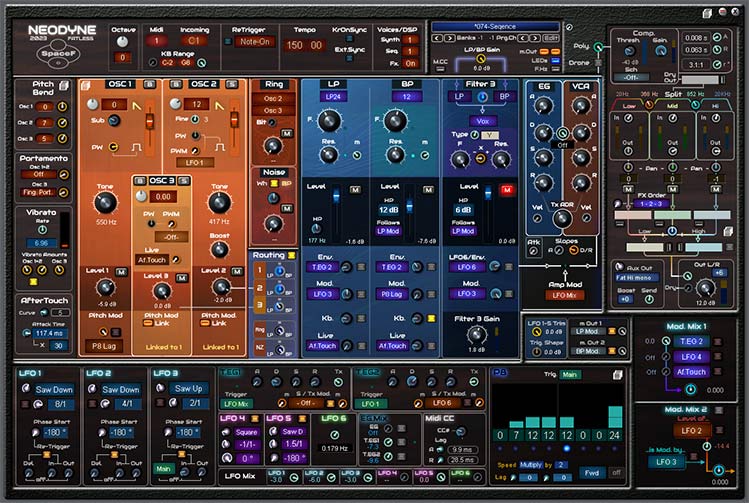749x503 pixels.
Task: Open the Filter 3 Vox mode selector
Action: pyautogui.click(x=482, y=121)
